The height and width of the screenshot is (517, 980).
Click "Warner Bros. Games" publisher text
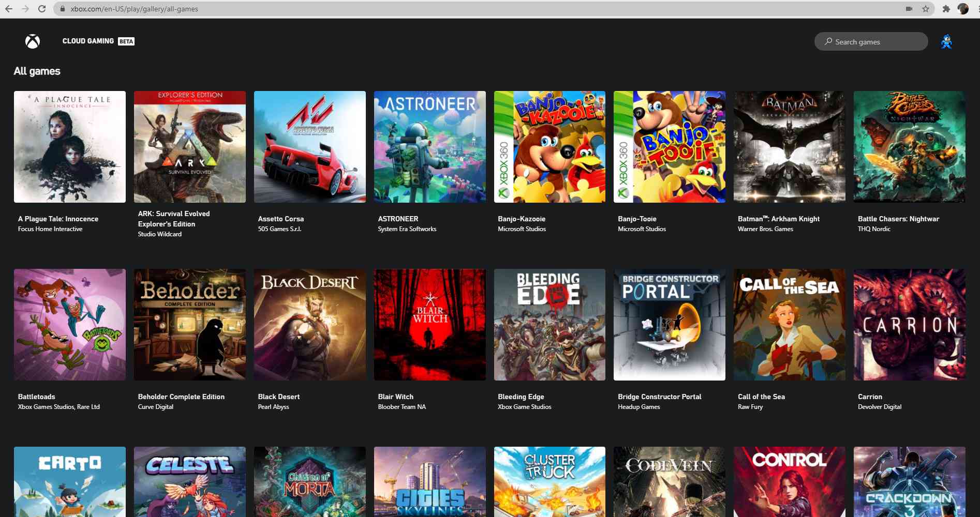click(765, 229)
